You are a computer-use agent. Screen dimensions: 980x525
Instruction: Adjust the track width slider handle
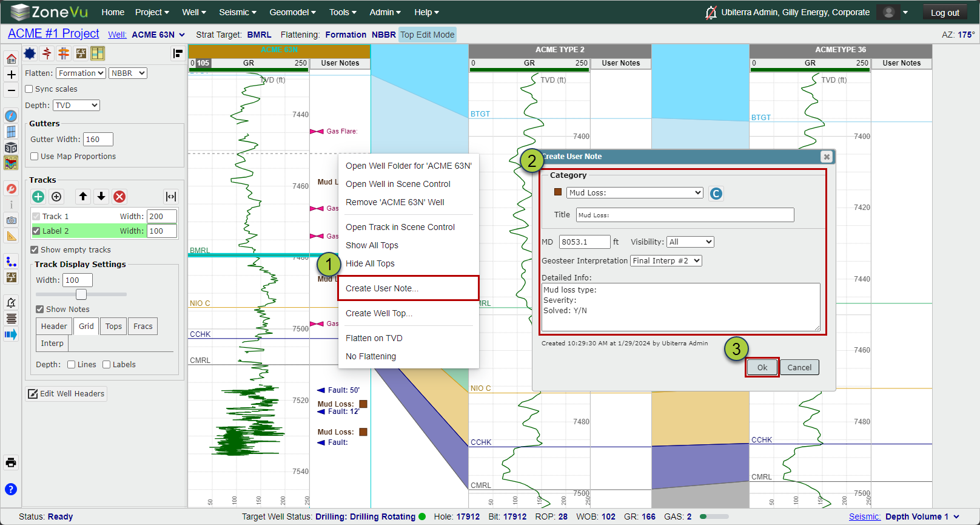[81, 294]
